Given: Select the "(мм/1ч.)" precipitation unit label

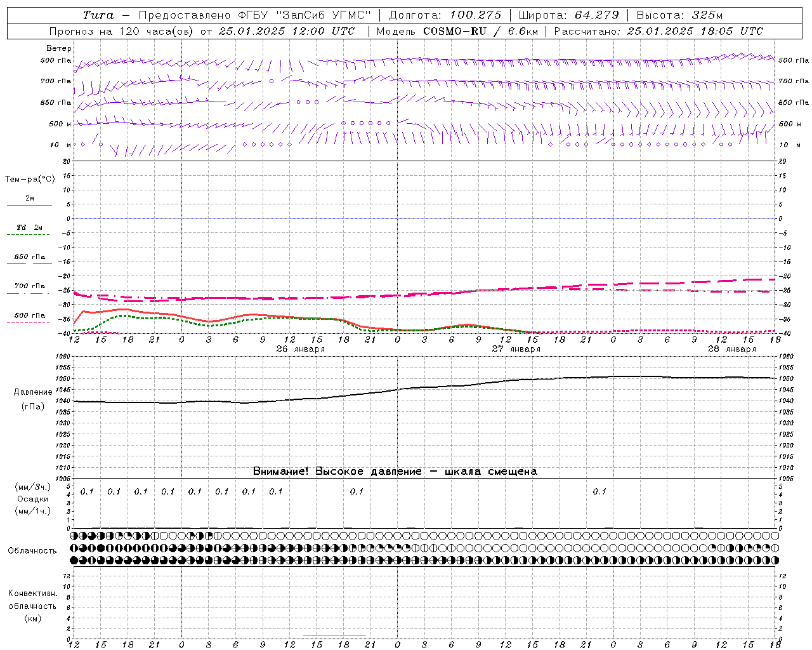Looking at the screenshot, I should coord(32,511).
